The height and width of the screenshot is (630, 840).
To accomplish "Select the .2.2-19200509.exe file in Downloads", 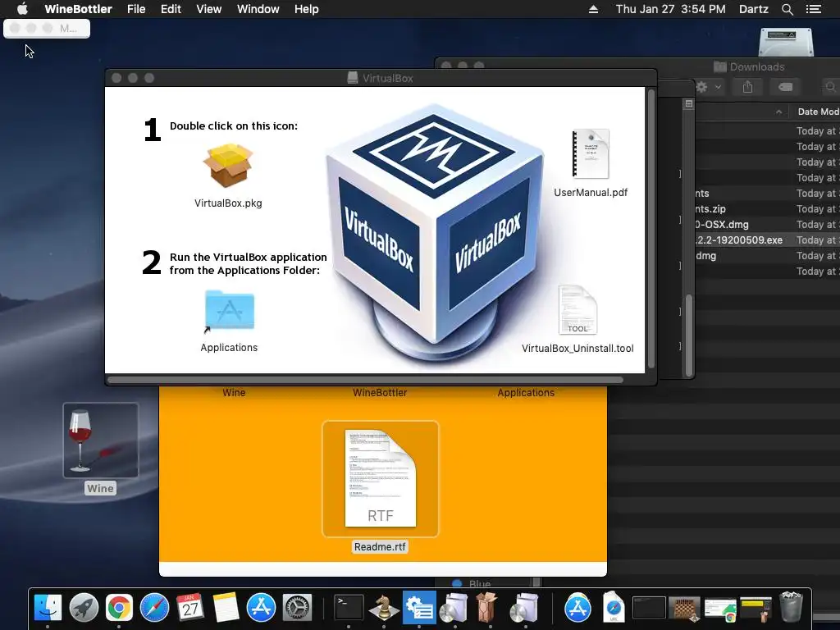I will (x=767, y=240).
